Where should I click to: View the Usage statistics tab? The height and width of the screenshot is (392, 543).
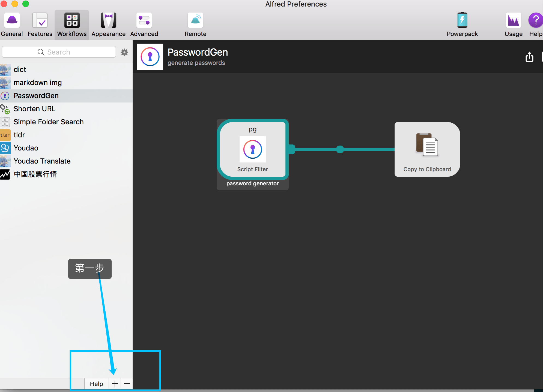(x=513, y=25)
